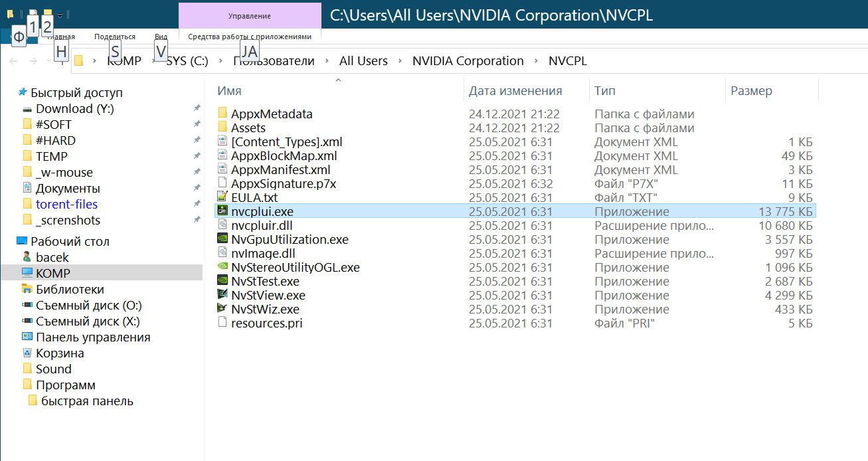The image size is (868, 461).
Task: Open Корзина (Recycle Bin) in sidebar
Action: coord(60,353)
